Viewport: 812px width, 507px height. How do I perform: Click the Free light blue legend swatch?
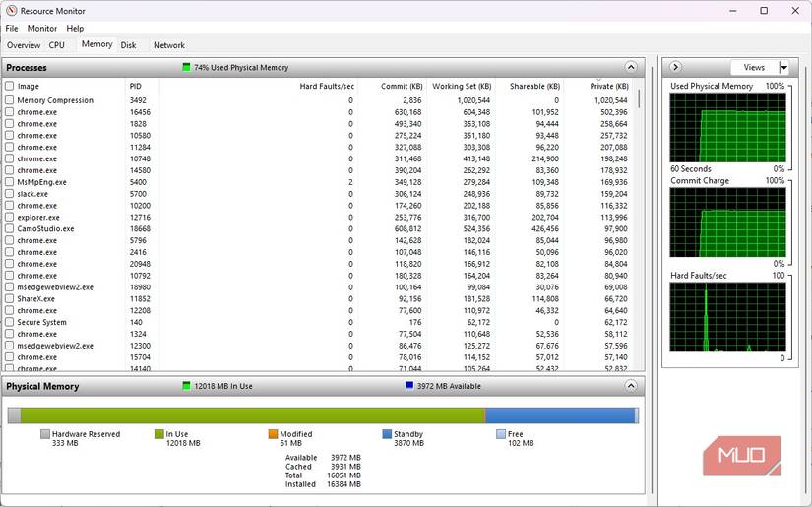pos(501,434)
